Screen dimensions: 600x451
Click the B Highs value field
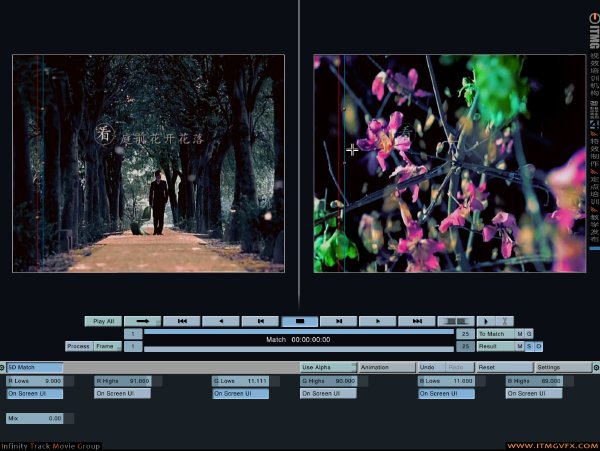534,381
